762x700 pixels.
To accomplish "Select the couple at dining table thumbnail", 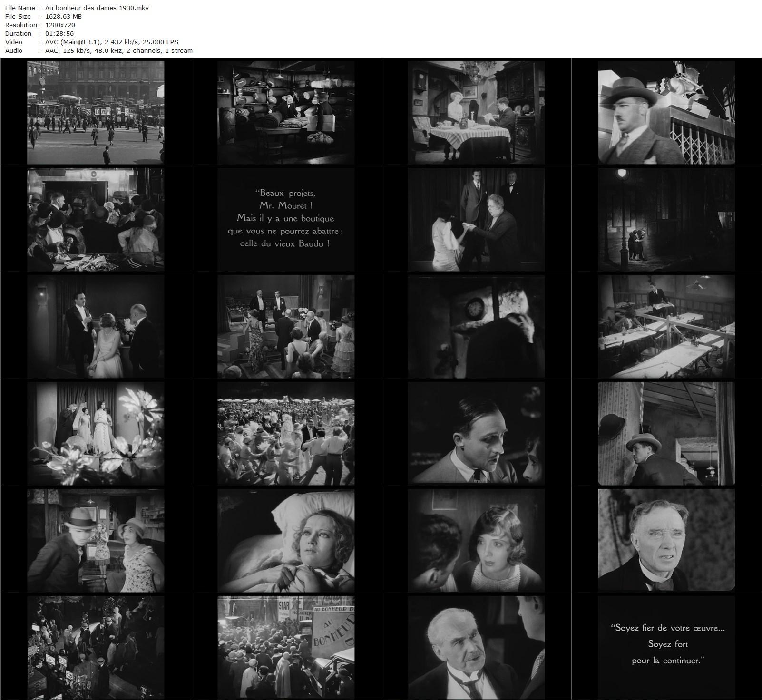I will [476, 112].
